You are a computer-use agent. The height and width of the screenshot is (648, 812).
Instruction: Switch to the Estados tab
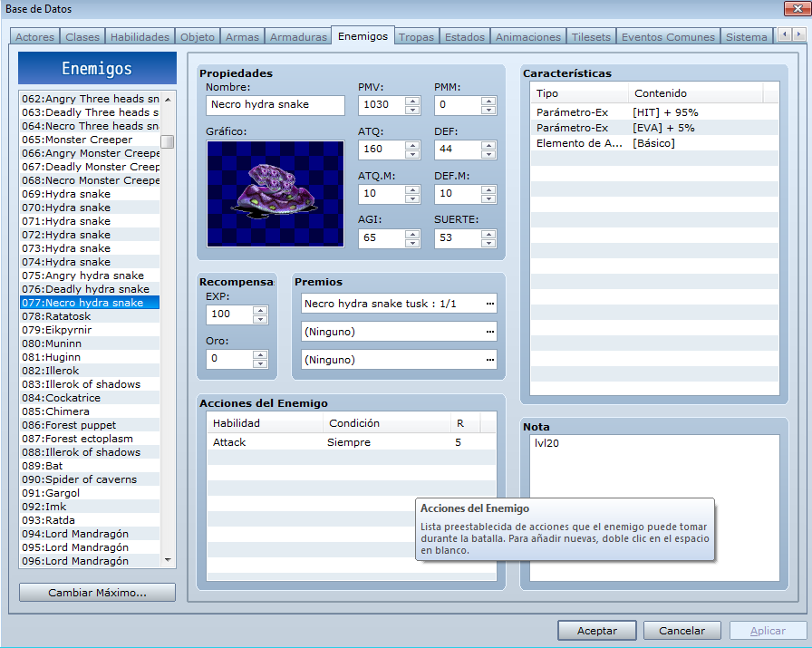pos(465,37)
